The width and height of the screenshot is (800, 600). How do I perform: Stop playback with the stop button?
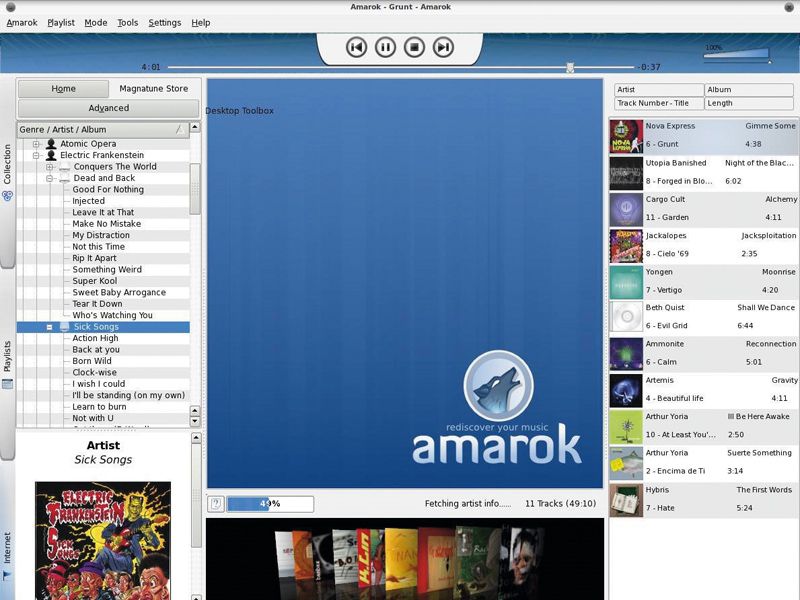(413, 45)
